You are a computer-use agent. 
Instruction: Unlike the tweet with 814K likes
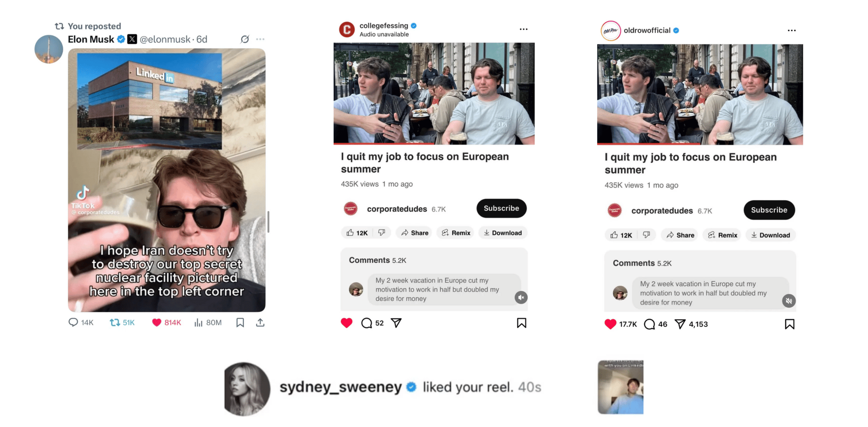156,323
